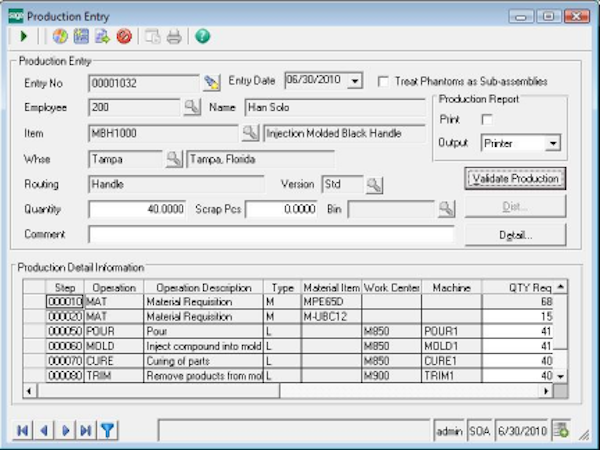This screenshot has width=600, height=450.
Task: Click the green run arrow toolbar icon
Action: [24, 37]
